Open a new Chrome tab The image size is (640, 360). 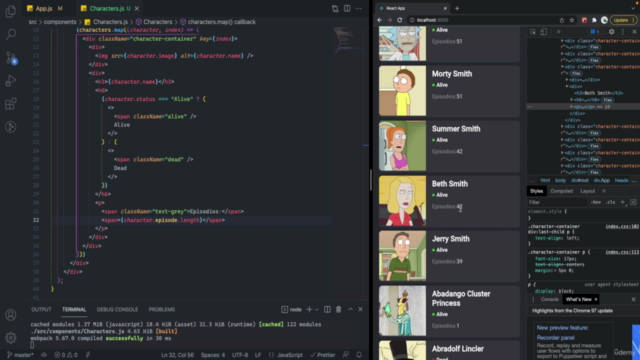(x=457, y=8)
